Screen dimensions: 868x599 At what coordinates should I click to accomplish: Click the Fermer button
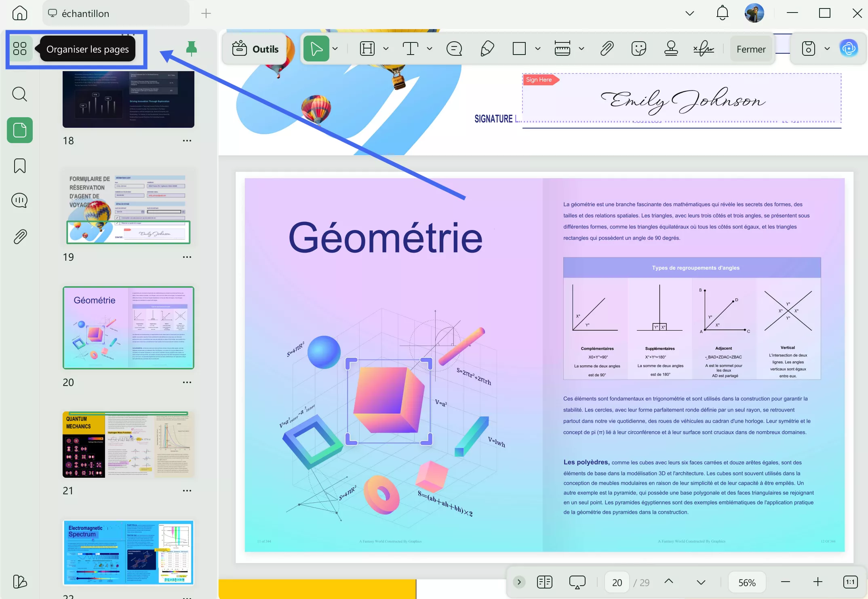(751, 49)
